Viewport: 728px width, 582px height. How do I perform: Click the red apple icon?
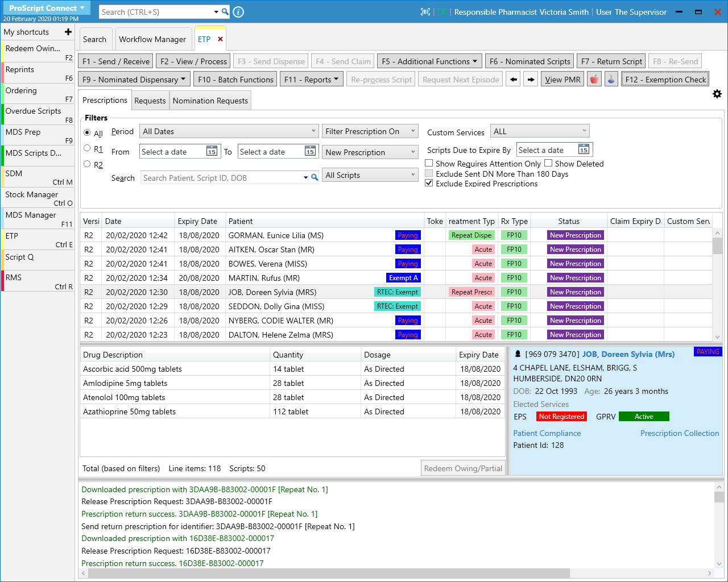click(x=594, y=80)
